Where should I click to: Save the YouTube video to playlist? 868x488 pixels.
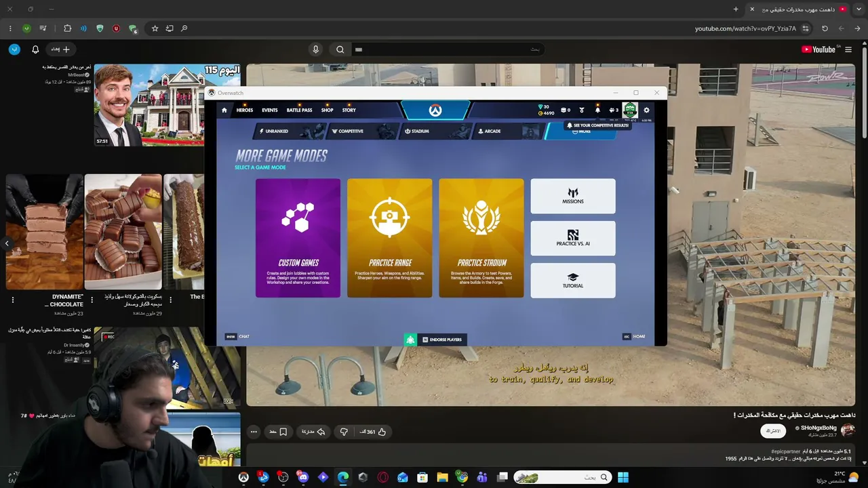(278, 432)
